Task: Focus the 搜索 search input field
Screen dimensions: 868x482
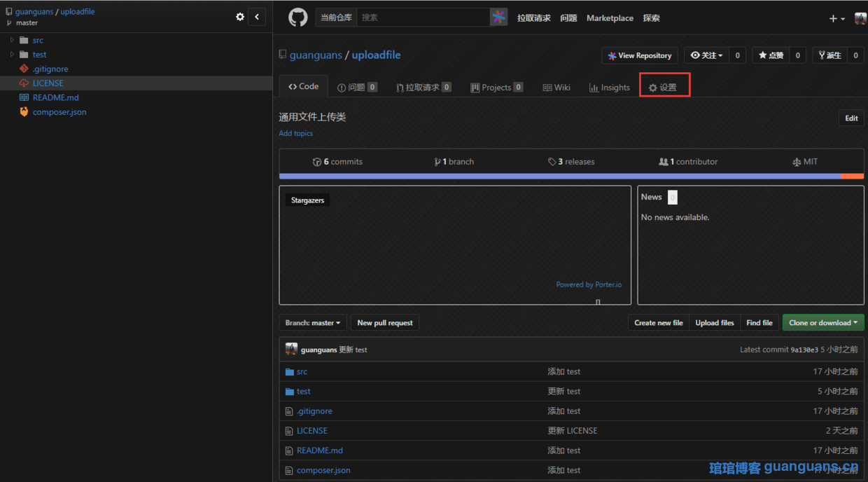Action: pos(423,18)
